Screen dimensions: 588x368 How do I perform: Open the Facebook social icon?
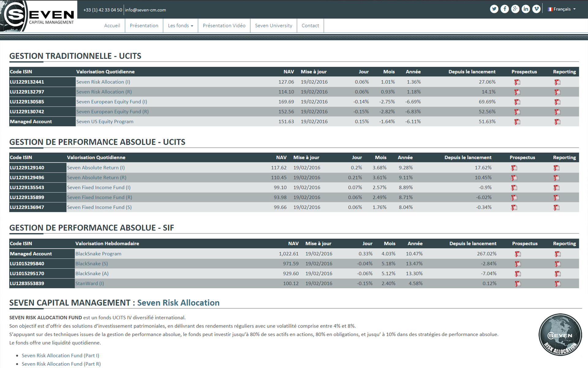(x=505, y=9)
